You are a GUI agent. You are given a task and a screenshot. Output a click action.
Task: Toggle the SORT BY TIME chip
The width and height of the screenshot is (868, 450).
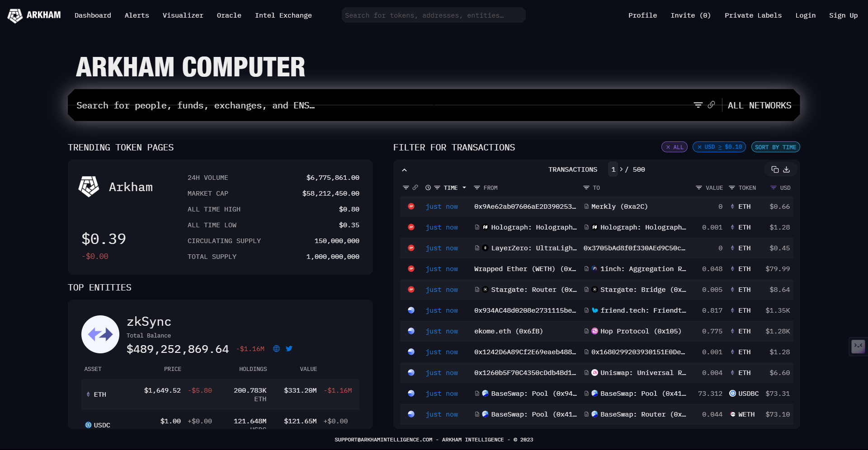(775, 147)
